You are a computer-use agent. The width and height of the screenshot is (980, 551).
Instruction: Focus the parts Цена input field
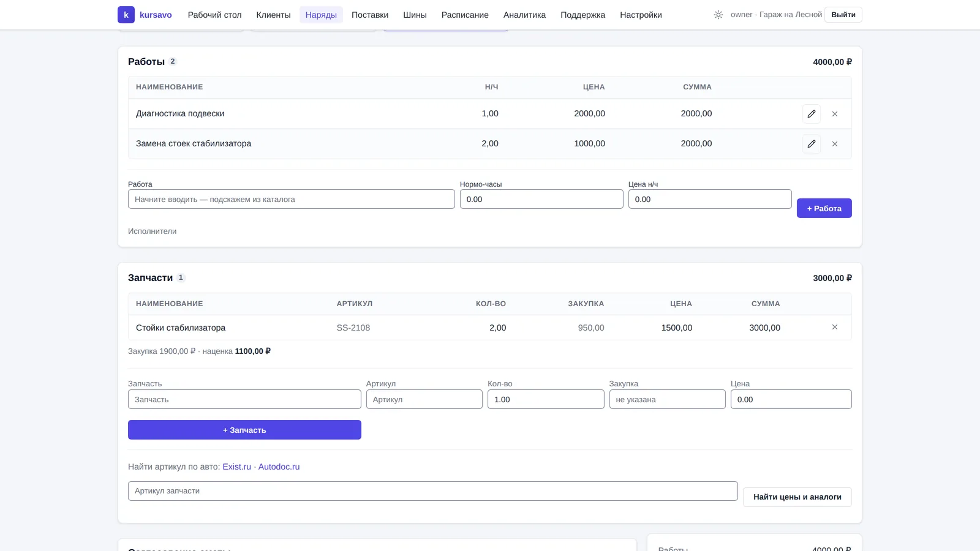[791, 399]
